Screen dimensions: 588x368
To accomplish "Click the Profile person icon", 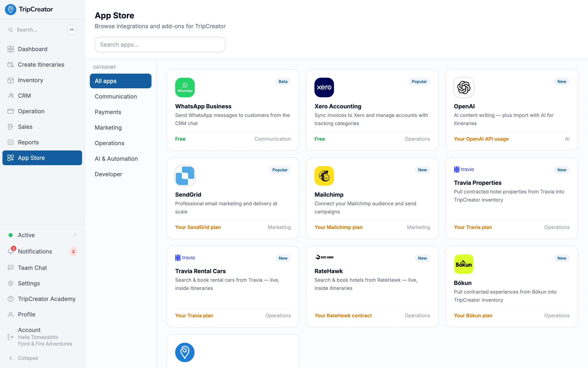I will pos(10,314).
